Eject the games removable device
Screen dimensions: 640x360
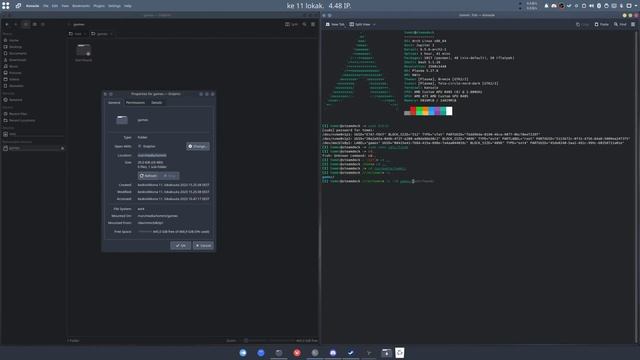[x=62, y=148]
